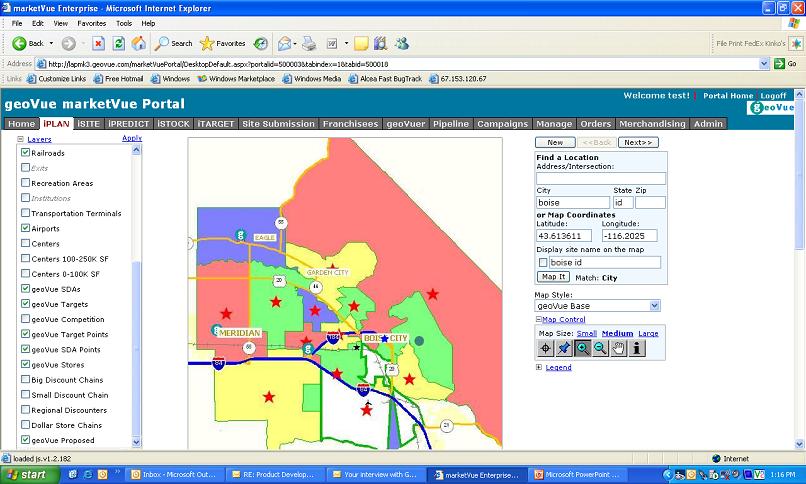This screenshot has width=806, height=484.
Task: Click the blue star on Boise City
Action: coord(384,339)
